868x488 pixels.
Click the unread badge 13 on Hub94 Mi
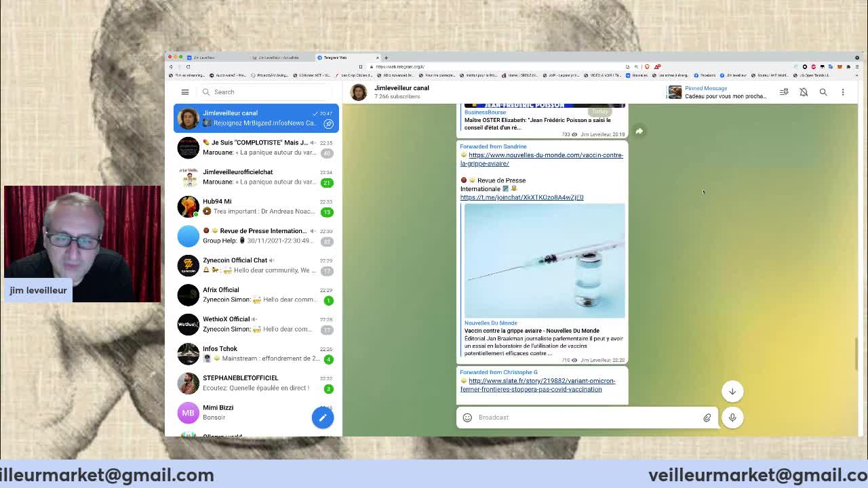tap(327, 212)
